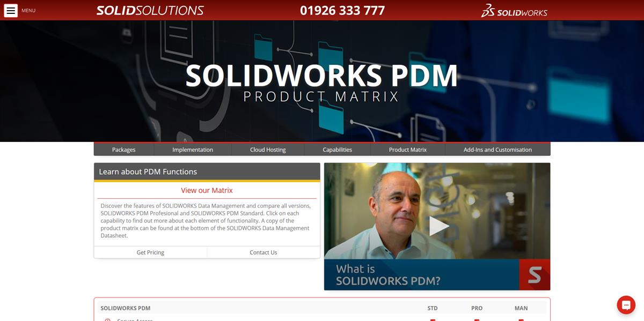Image resolution: width=644 pixels, height=321 pixels.
Task: Click the Learn about PDM Functions header
Action: coord(207,171)
